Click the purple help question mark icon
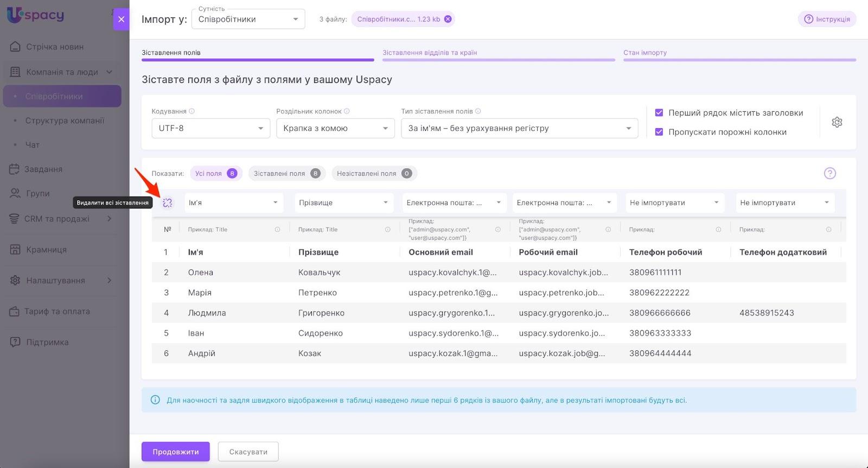 coord(829,173)
